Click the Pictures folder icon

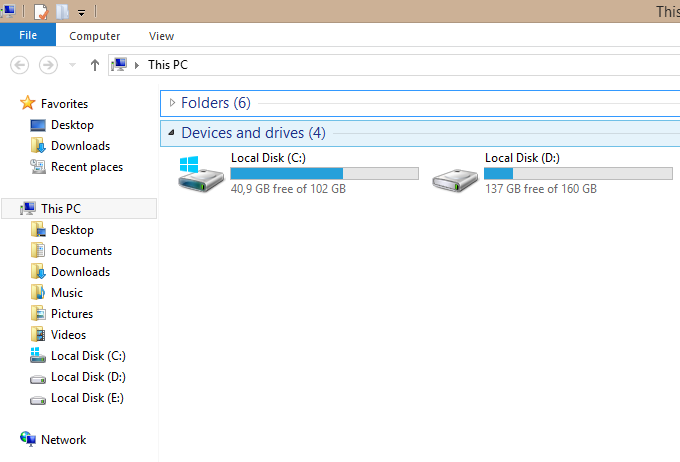tap(38, 313)
